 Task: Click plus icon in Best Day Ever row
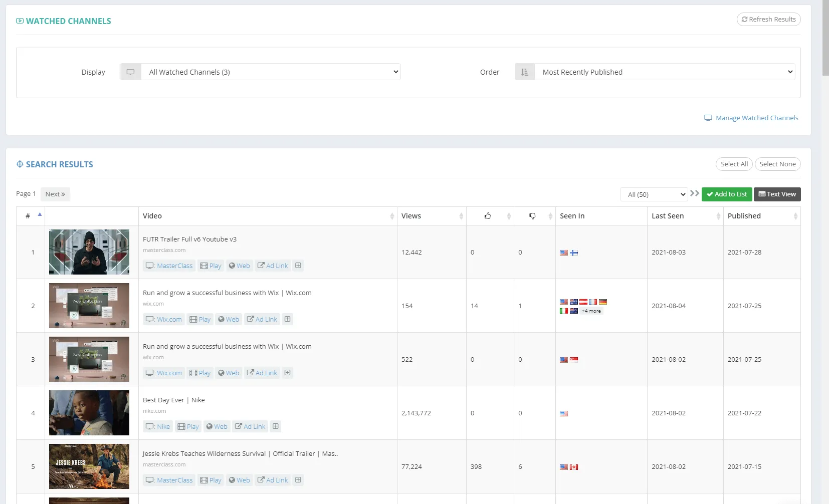point(276,426)
